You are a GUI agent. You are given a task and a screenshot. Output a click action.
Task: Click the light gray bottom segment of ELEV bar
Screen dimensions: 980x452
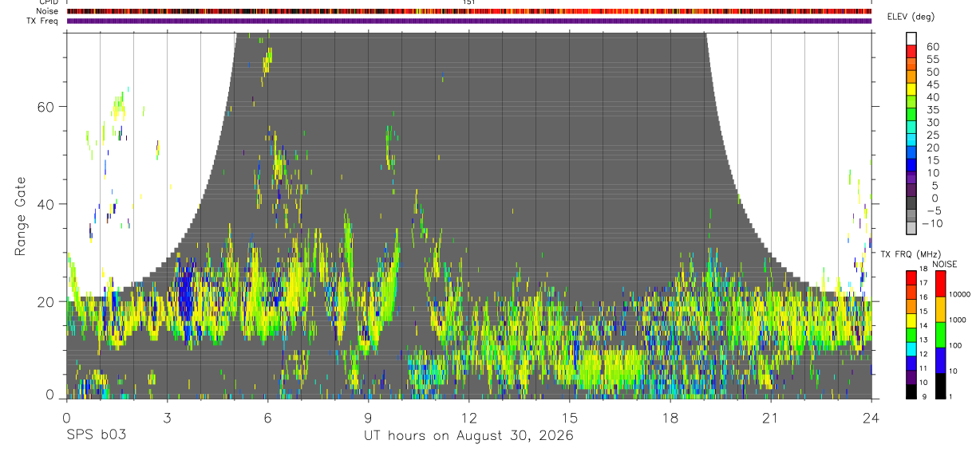tap(911, 228)
